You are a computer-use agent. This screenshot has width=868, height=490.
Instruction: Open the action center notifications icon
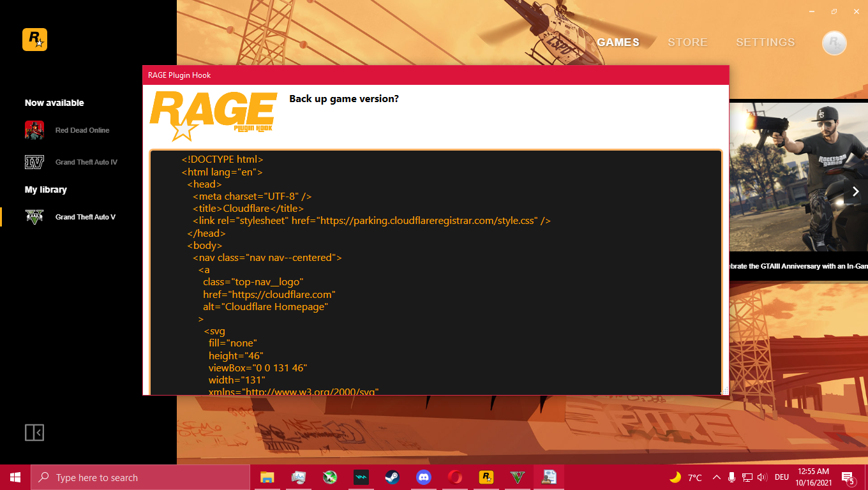pos(849,477)
